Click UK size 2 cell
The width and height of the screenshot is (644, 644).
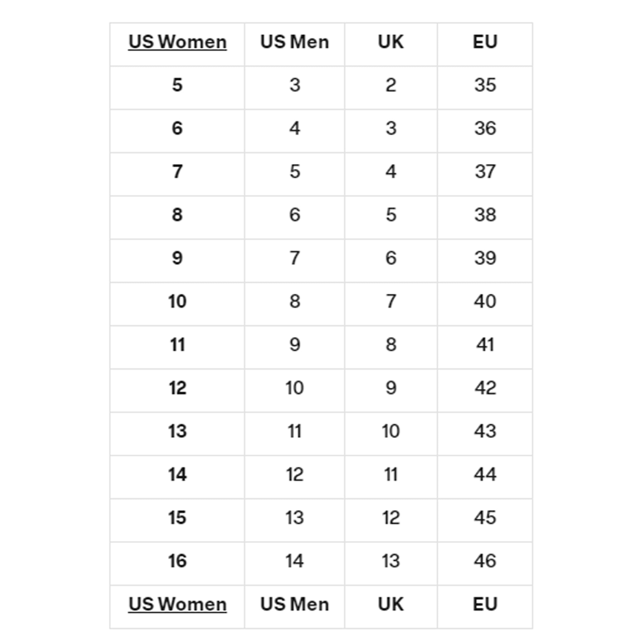(391, 85)
